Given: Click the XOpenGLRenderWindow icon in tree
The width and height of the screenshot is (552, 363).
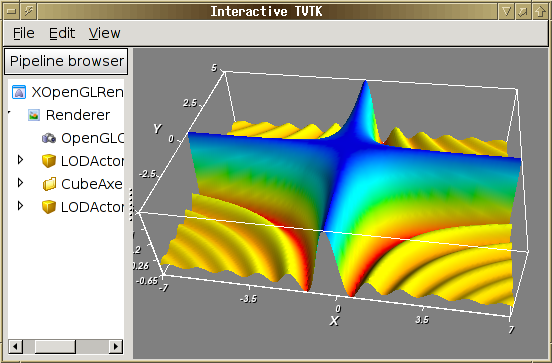Looking at the screenshot, I should click(19, 92).
